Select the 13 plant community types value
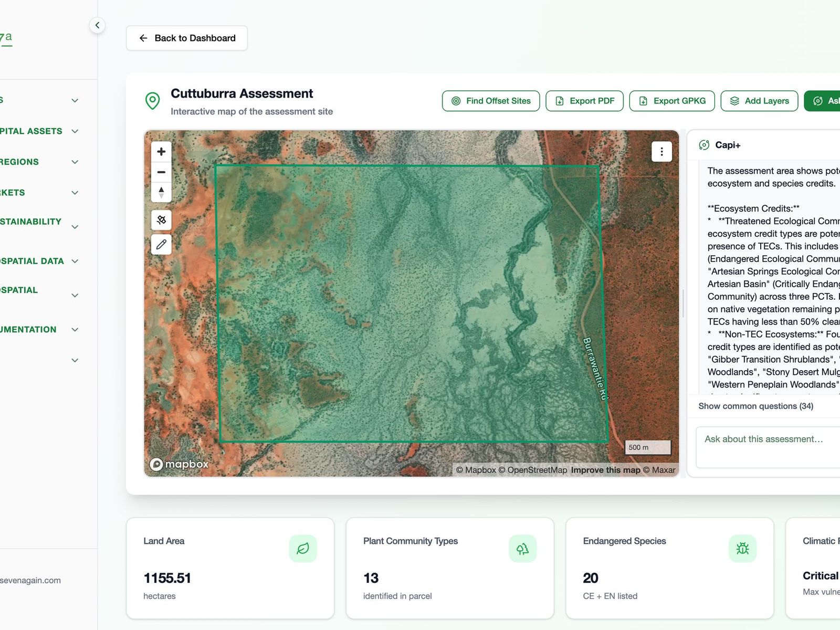Screen dimensions: 840x630 [x=371, y=578]
